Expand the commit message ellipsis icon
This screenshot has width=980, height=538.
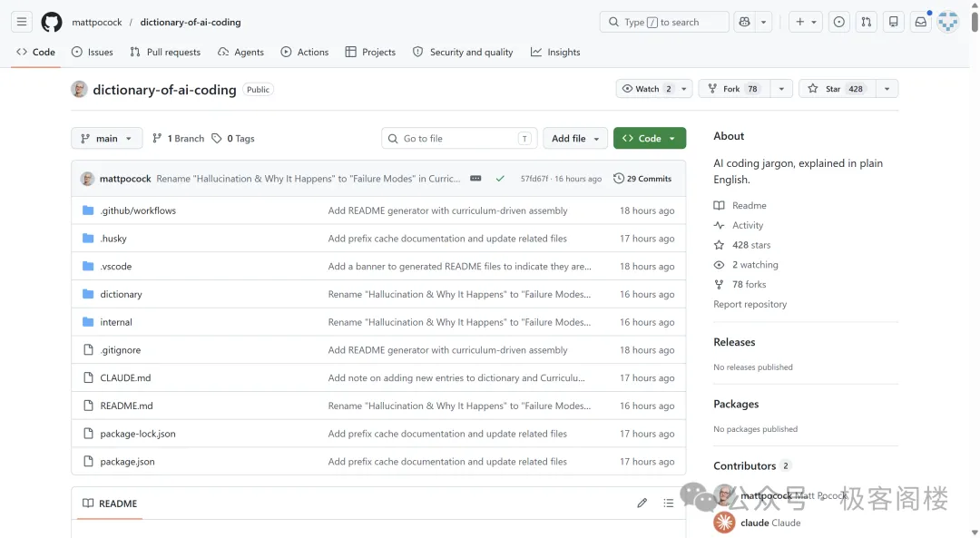(475, 179)
